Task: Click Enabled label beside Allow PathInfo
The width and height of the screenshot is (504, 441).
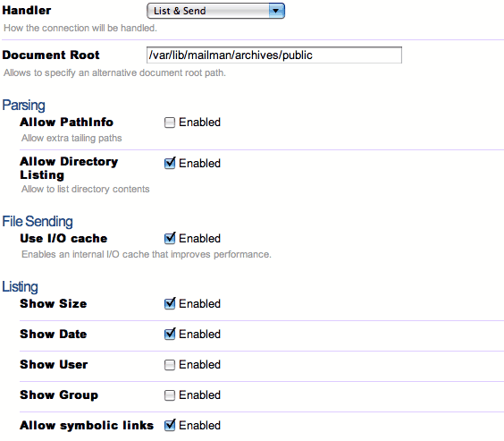Action: pyautogui.click(x=199, y=123)
